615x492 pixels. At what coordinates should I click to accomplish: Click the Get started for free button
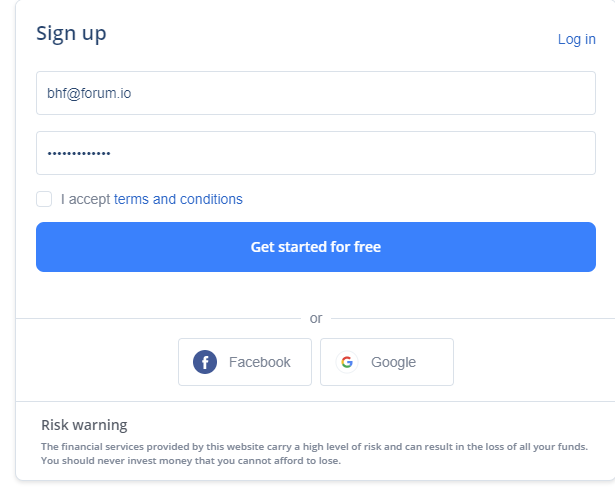pos(316,247)
